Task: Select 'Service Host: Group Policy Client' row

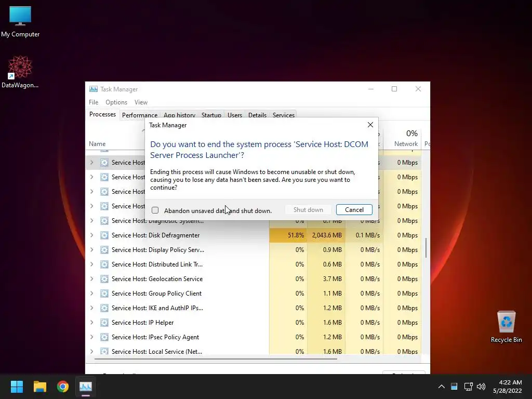Action: [254, 294]
